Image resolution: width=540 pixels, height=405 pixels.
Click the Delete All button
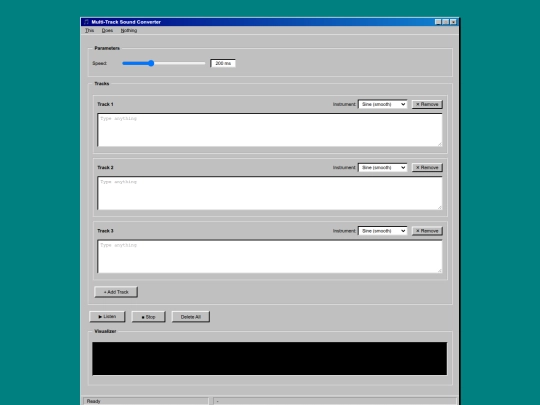click(190, 316)
